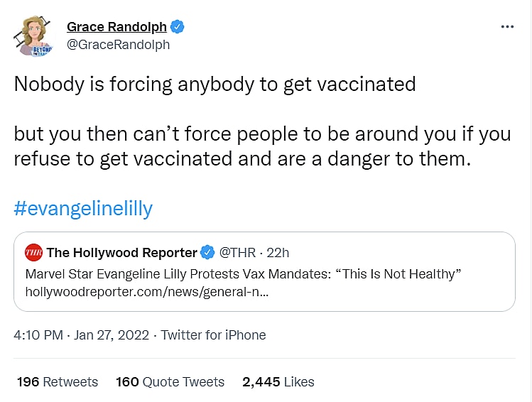Image resolution: width=532 pixels, height=402 pixels.
Task: Open Grace Randolph's profile picture
Action: (34, 36)
